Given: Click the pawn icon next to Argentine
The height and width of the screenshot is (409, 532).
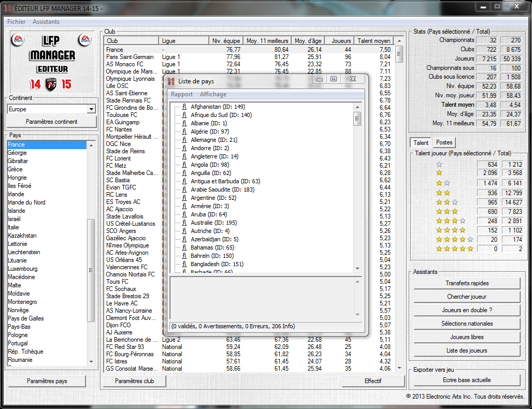Looking at the screenshot, I should pyautogui.click(x=184, y=198).
